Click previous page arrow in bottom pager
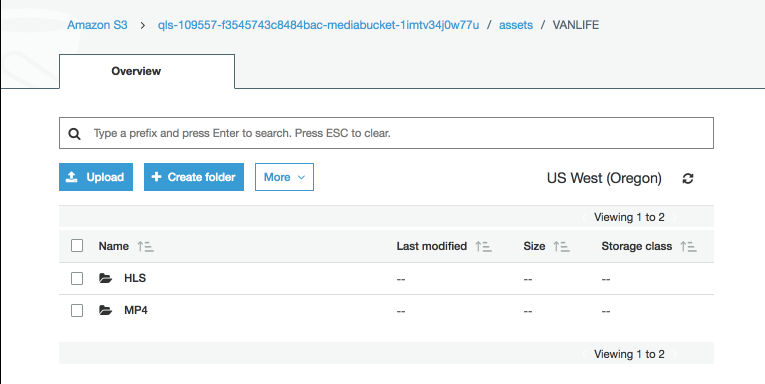This screenshot has width=765, height=384. pyautogui.click(x=584, y=355)
